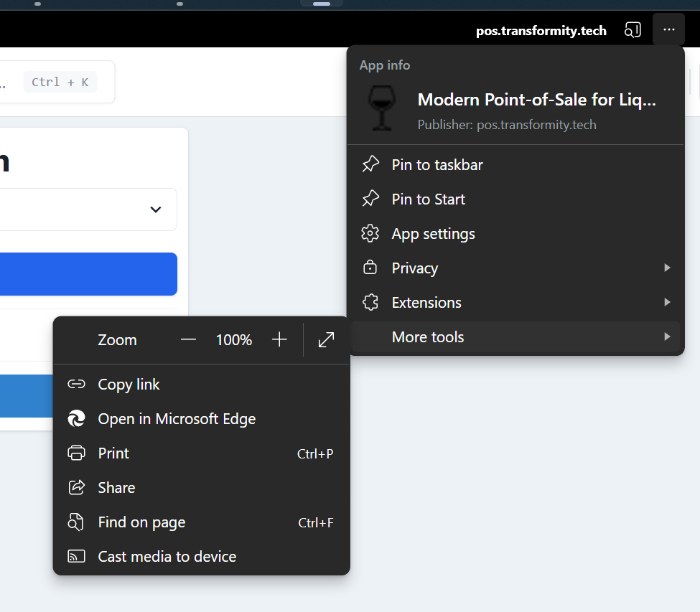
Task: Click the cast/sidebar icon in title bar
Action: (x=633, y=30)
